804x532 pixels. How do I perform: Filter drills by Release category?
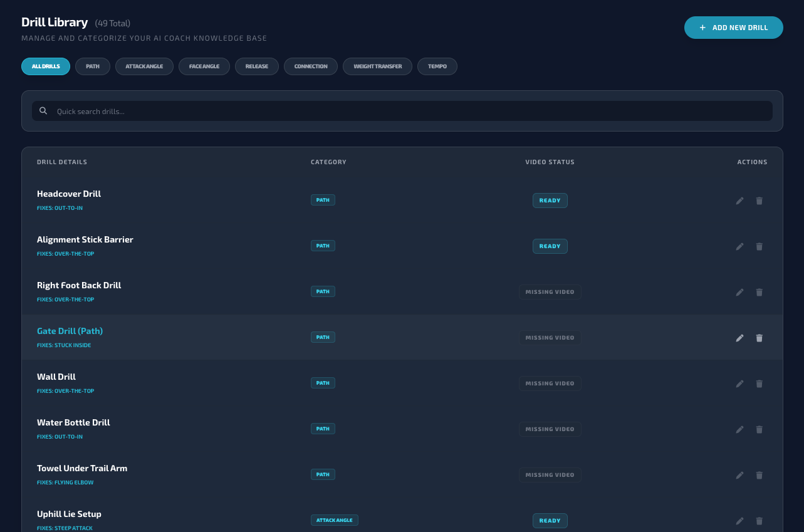[257, 66]
